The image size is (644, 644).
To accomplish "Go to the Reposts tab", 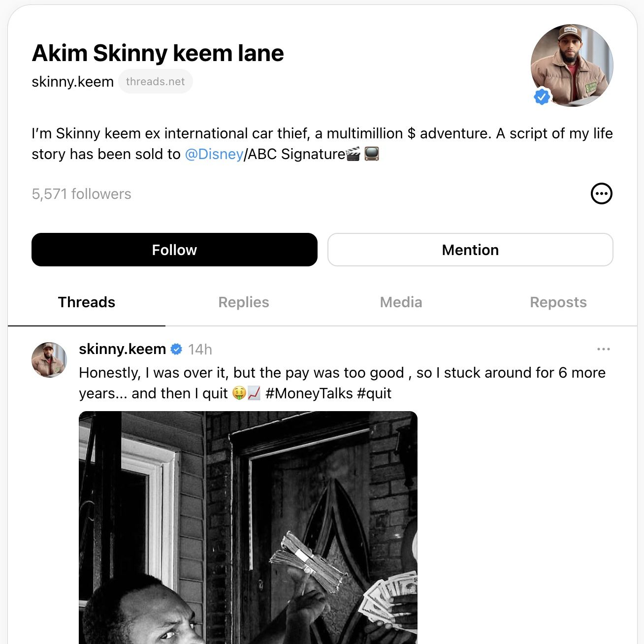I will [558, 302].
